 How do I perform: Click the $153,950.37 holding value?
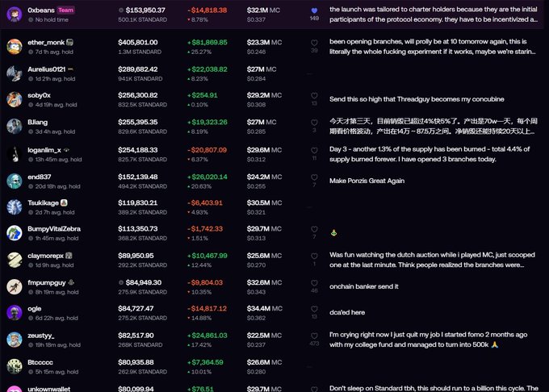pyautogui.click(x=145, y=10)
